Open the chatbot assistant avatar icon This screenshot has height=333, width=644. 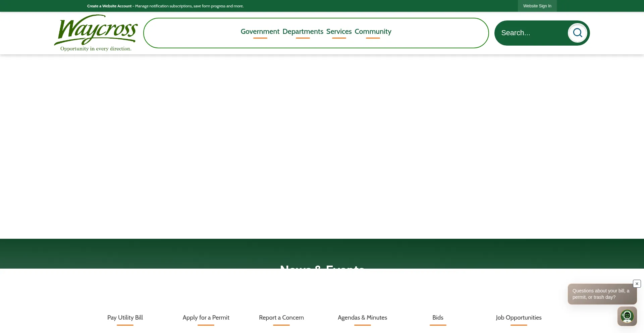[x=627, y=316]
